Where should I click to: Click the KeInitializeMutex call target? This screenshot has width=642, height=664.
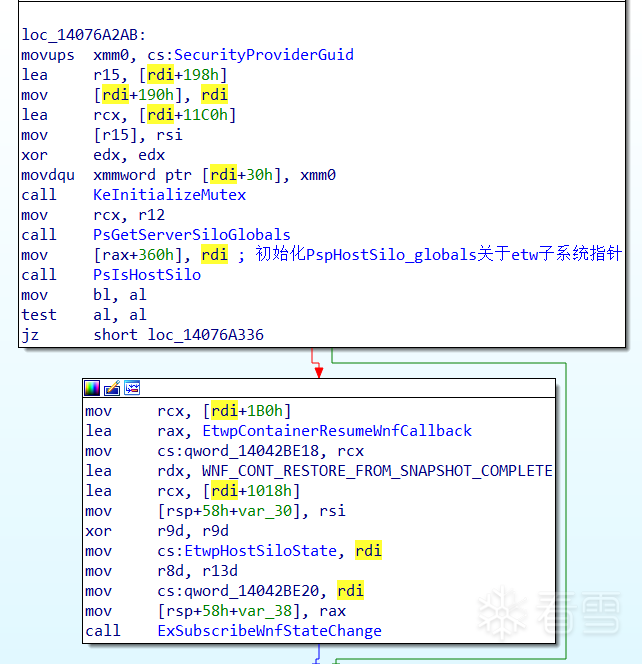pos(169,195)
